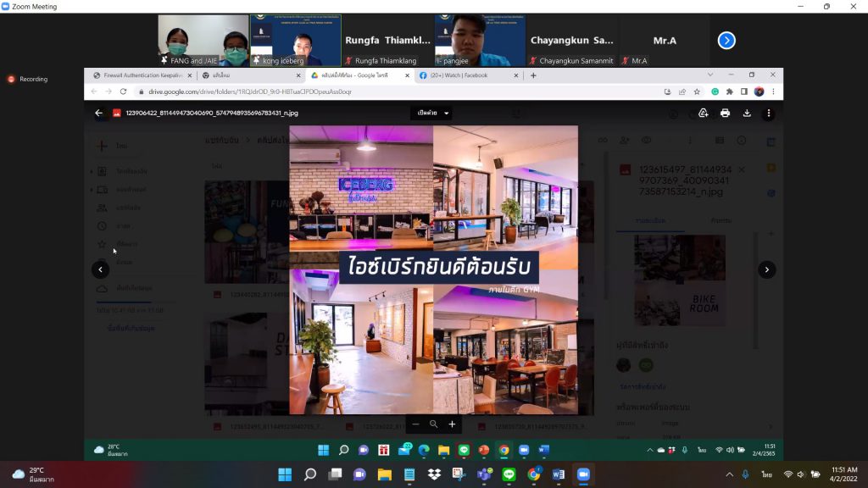Screen dimensions: 868x488
Task: Close the Firewall Authentication tab
Action: 189,75
